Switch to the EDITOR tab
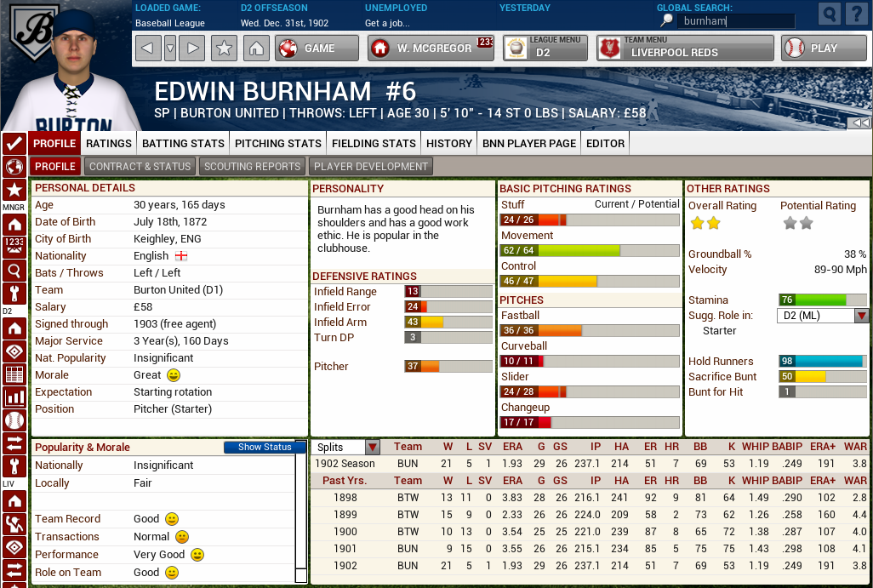Viewport: 873px width, 588px height. [x=604, y=143]
